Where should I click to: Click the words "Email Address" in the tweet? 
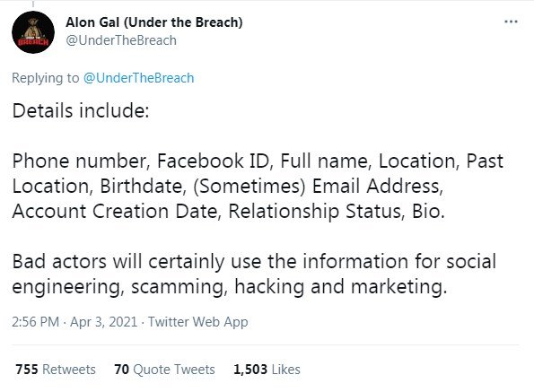(x=378, y=186)
